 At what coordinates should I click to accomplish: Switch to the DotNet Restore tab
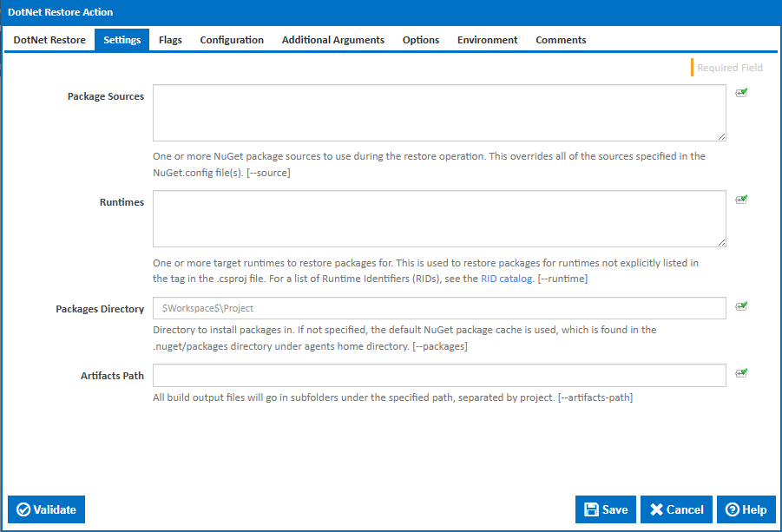click(49, 39)
